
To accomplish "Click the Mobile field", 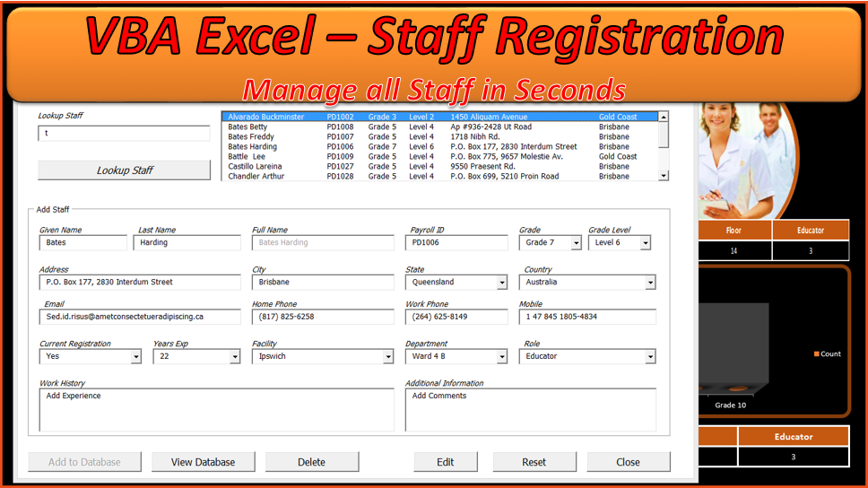I will 587,317.
